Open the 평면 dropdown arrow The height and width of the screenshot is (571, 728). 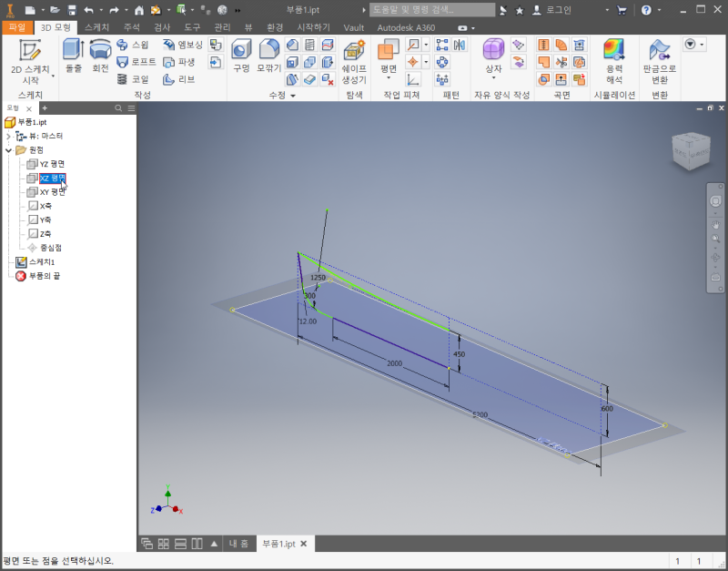(x=389, y=78)
